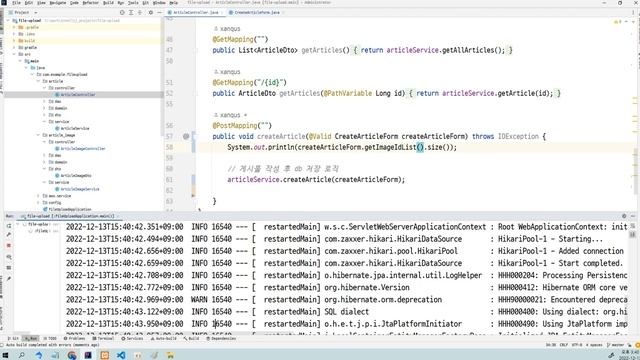Image resolution: width=640 pixels, height=360 pixels.
Task: Expand the .idea folder
Action: pyautogui.click(x=14, y=34)
